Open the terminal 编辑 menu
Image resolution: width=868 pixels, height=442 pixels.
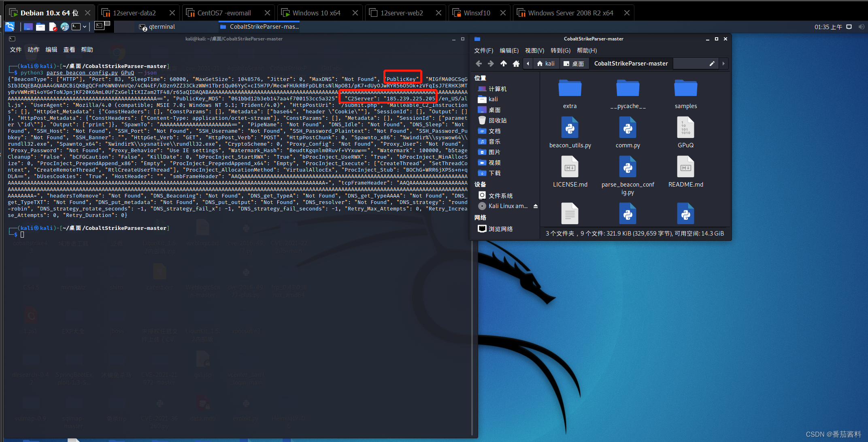pyautogui.click(x=51, y=49)
